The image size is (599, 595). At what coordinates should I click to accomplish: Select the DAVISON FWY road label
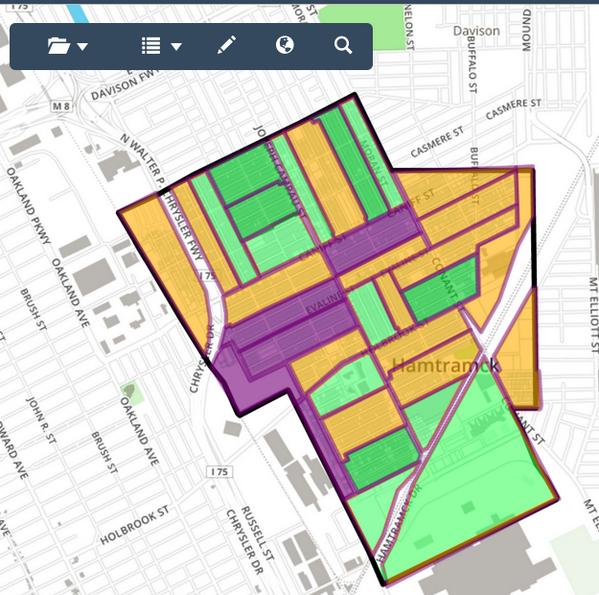pyautogui.click(x=125, y=84)
